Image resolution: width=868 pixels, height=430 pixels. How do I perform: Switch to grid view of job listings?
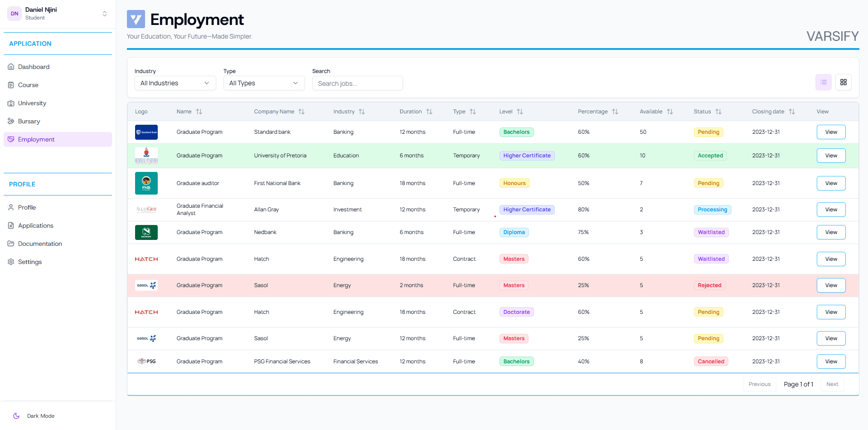[x=844, y=82]
